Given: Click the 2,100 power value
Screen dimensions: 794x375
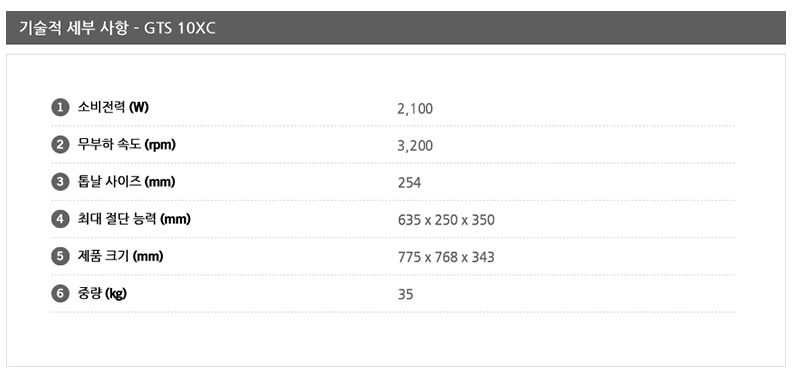Looking at the screenshot, I should click(415, 109).
